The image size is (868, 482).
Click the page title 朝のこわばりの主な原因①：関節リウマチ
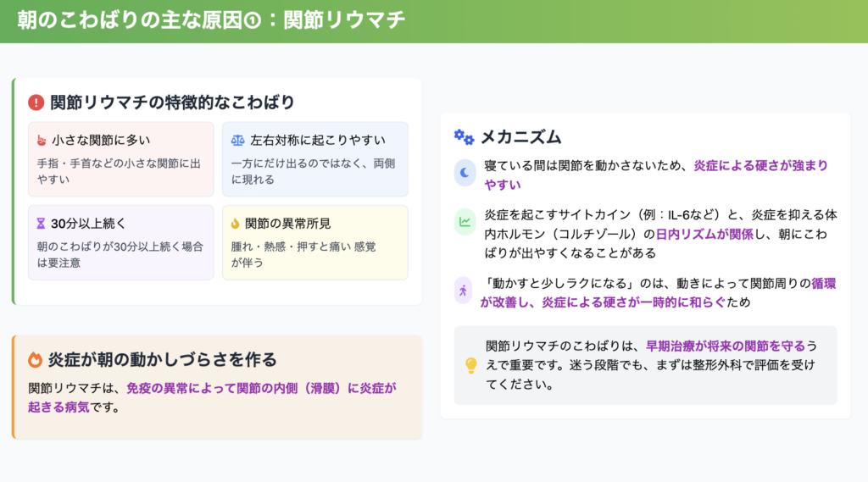point(211,20)
